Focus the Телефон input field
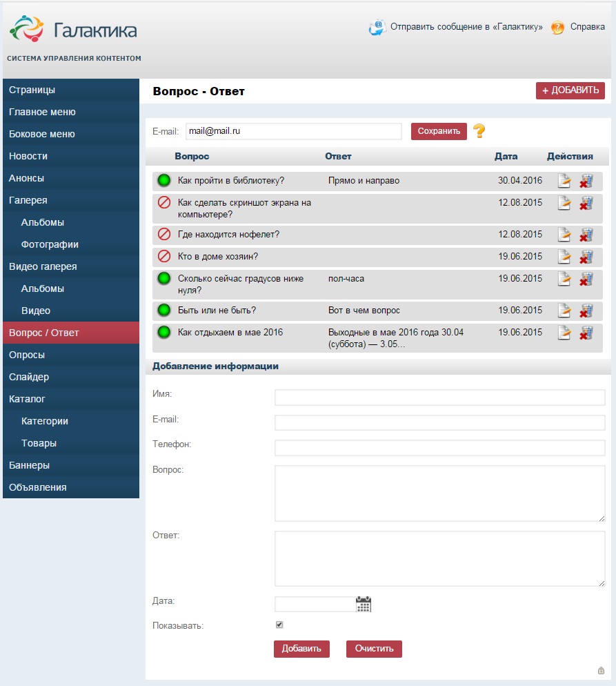 click(x=440, y=448)
